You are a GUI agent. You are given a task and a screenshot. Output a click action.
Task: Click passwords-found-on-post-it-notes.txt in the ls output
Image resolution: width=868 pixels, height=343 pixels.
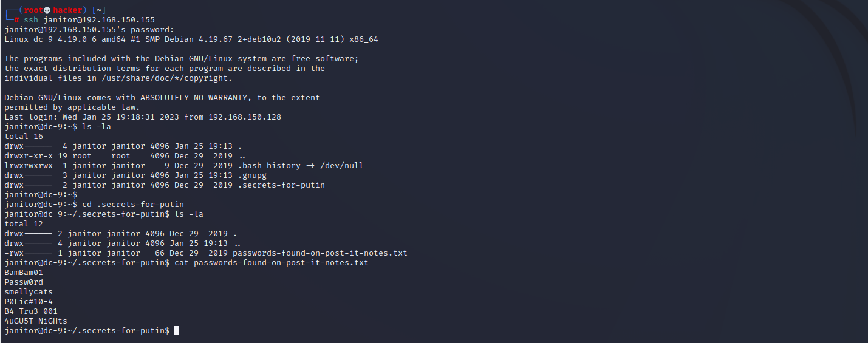[320, 253]
